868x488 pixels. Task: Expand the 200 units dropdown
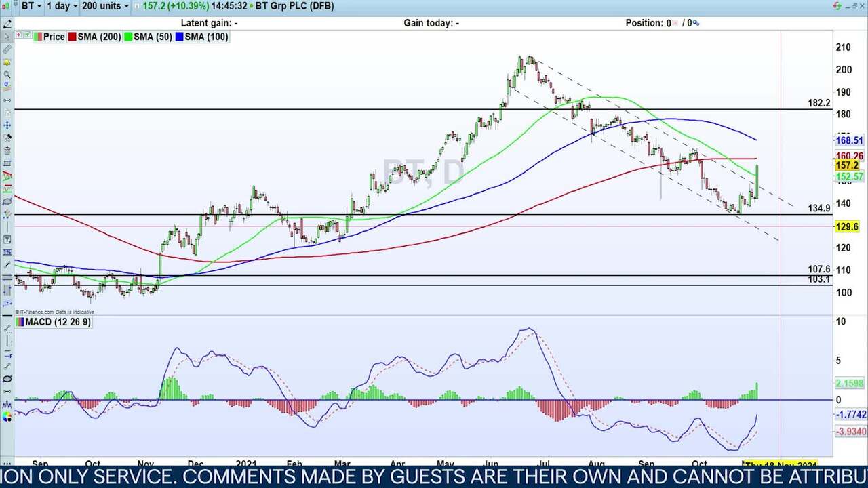coord(104,6)
